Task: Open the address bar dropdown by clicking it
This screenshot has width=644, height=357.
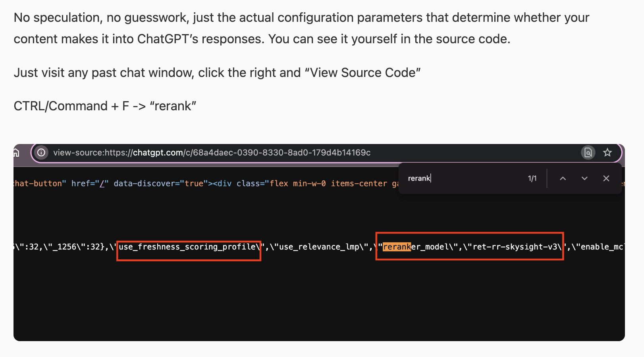Action: point(278,152)
